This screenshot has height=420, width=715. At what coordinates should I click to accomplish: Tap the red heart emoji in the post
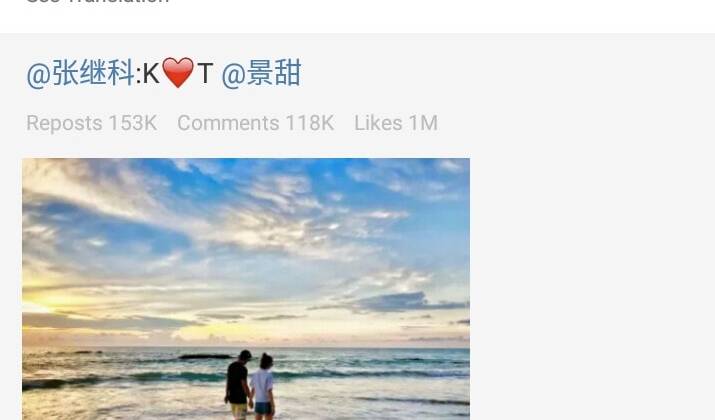[x=178, y=73]
